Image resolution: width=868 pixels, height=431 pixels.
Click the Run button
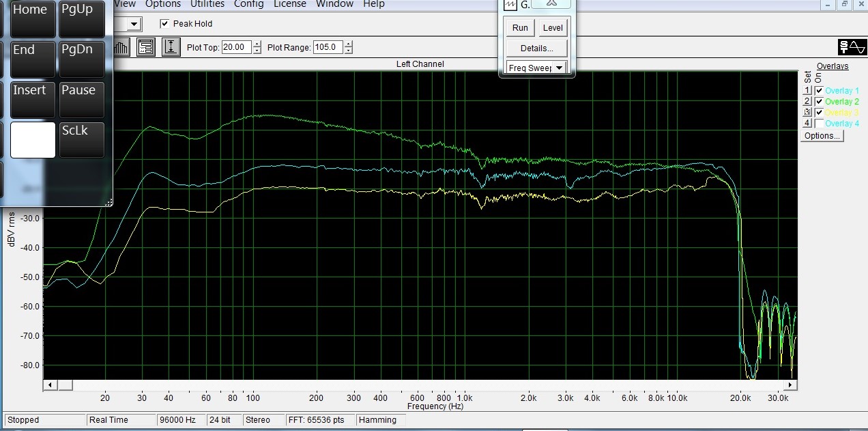click(x=520, y=28)
